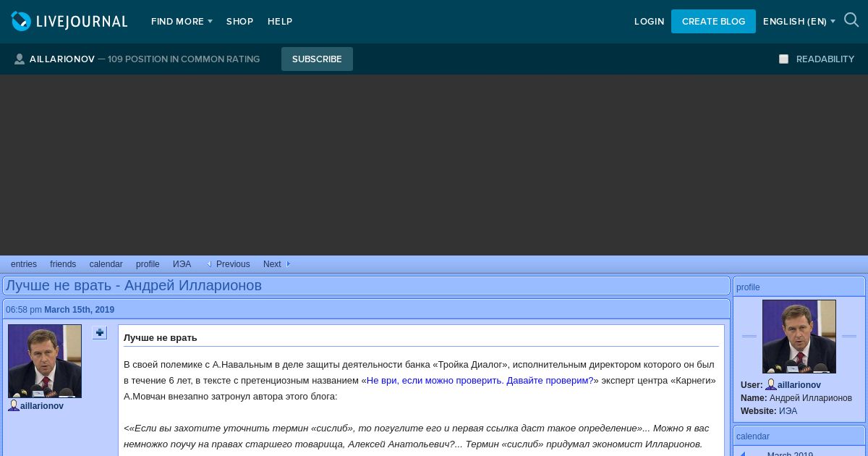Click aillarionov link under post author photo

click(x=42, y=406)
